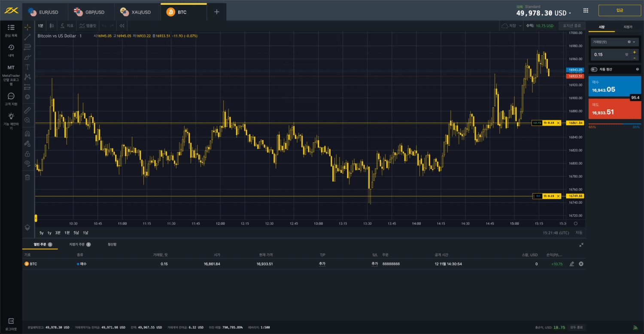Screen dimensions: 644x334
Task: Open the account balance dropdown arrow
Action: (570, 14)
